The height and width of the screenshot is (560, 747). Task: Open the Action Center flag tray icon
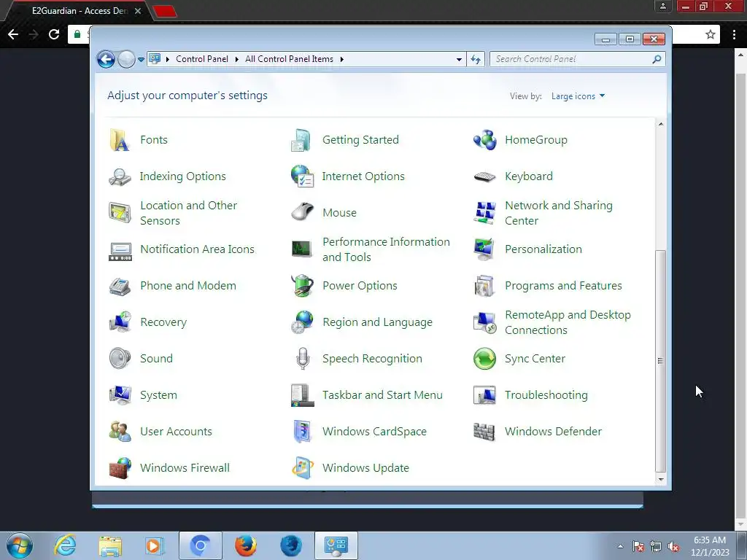[x=638, y=547]
